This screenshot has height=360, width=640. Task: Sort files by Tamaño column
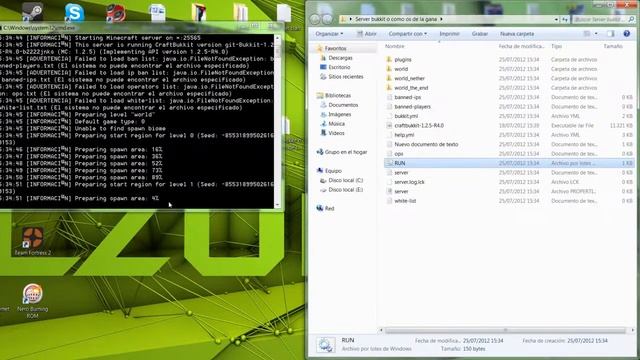coord(613,46)
